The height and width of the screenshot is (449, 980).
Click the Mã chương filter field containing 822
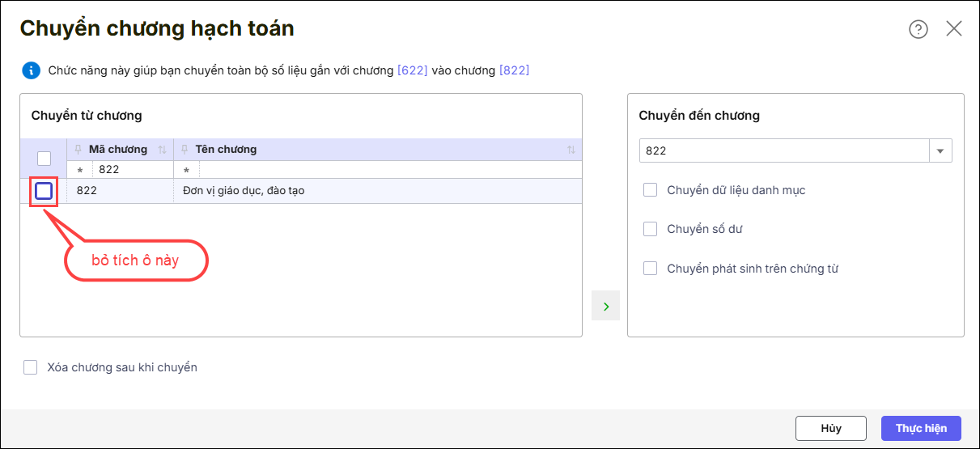tap(132, 171)
